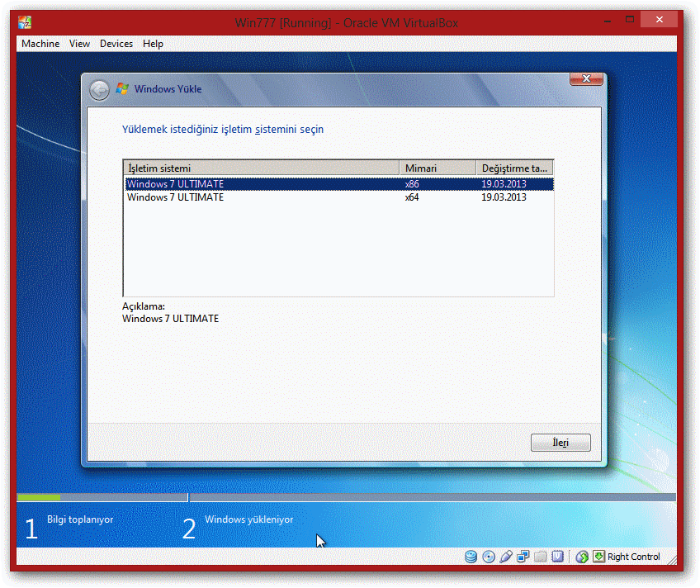
Task: Click the Windows flag icon beside Windows Yükle
Action: (x=122, y=88)
